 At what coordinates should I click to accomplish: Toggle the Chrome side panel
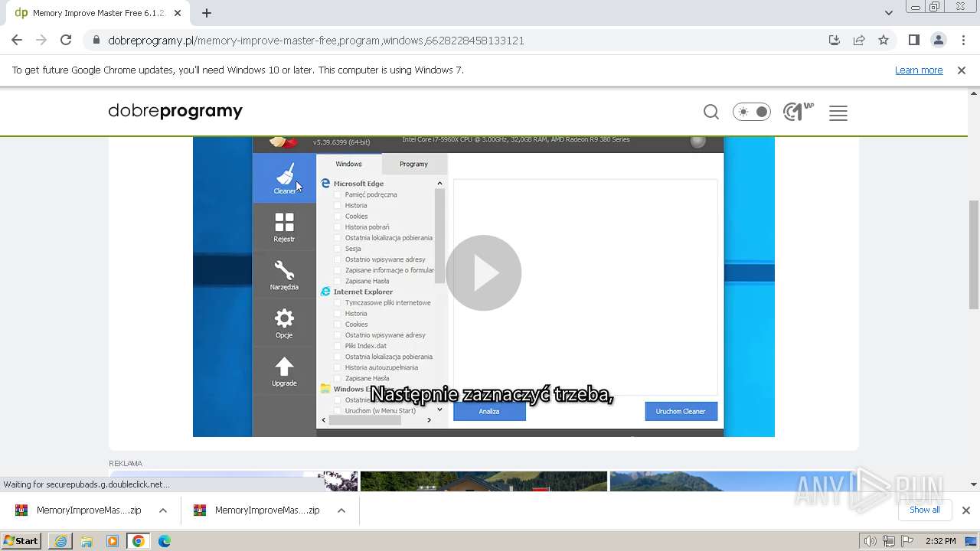[913, 41]
